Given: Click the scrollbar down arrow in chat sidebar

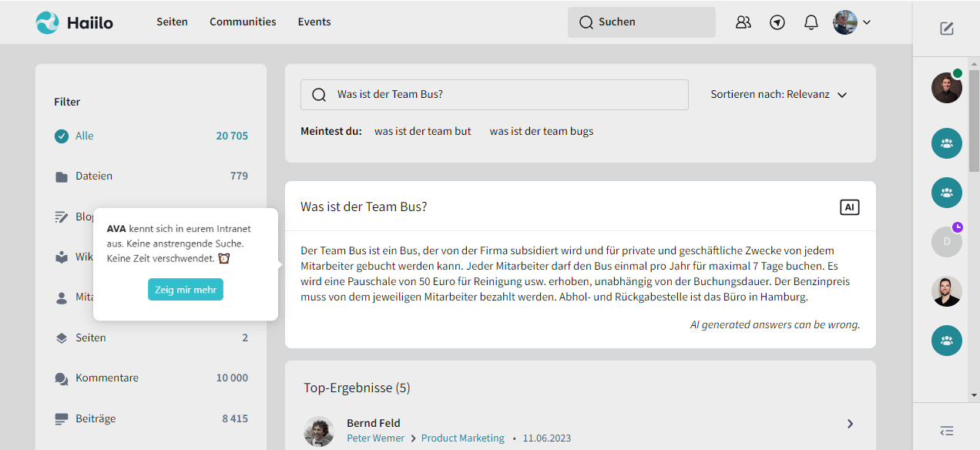Looking at the screenshot, I should 974,396.
